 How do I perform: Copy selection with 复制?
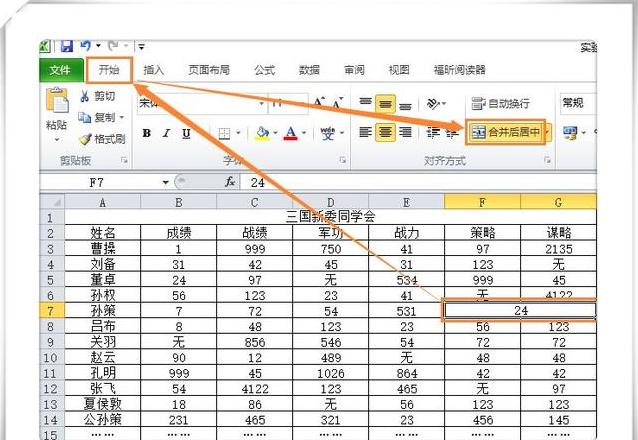coord(96,118)
